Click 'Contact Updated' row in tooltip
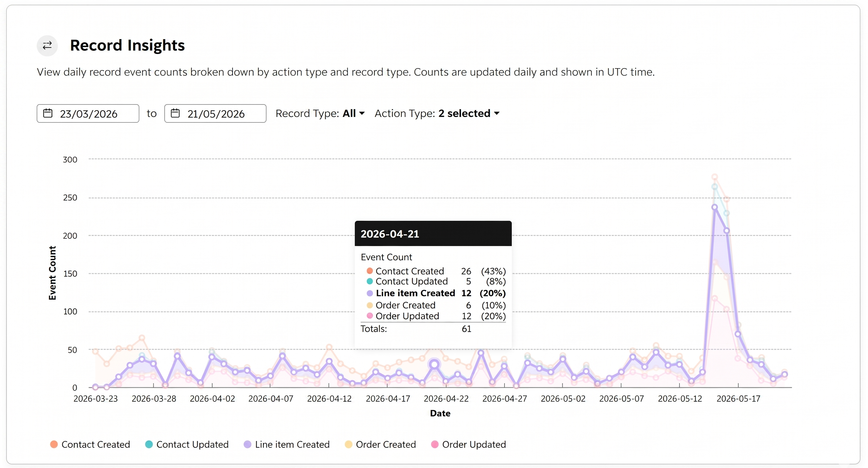Image resolution: width=868 pixels, height=468 pixels. pyautogui.click(x=436, y=282)
